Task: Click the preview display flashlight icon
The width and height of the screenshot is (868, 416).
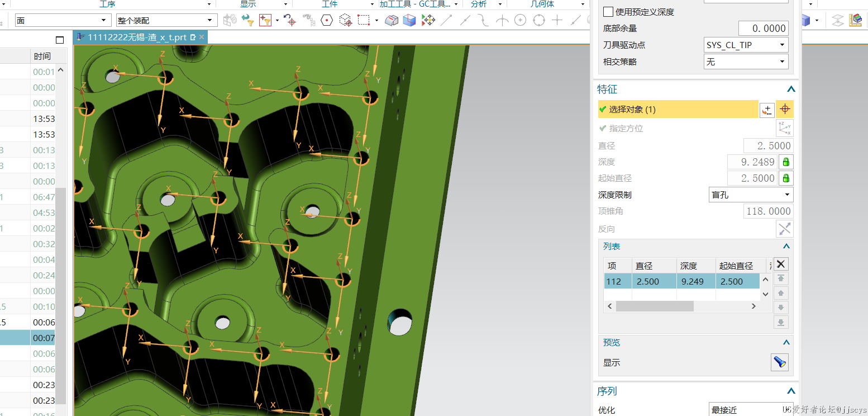Action: tap(780, 362)
